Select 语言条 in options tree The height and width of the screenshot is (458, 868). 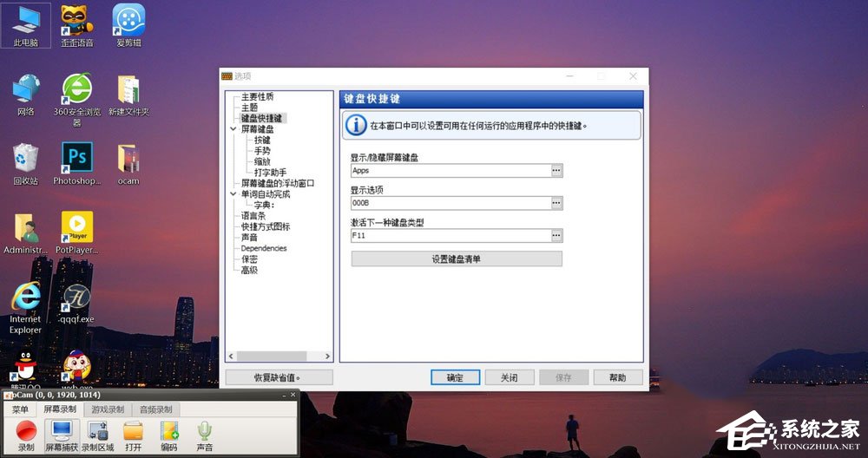253,216
